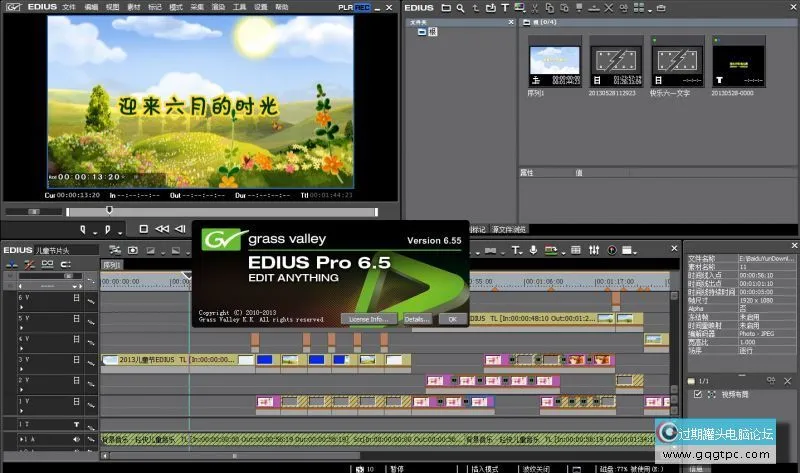This screenshot has height=473, width=800.
Task: Click License Info button in about dialog
Action: (x=368, y=319)
